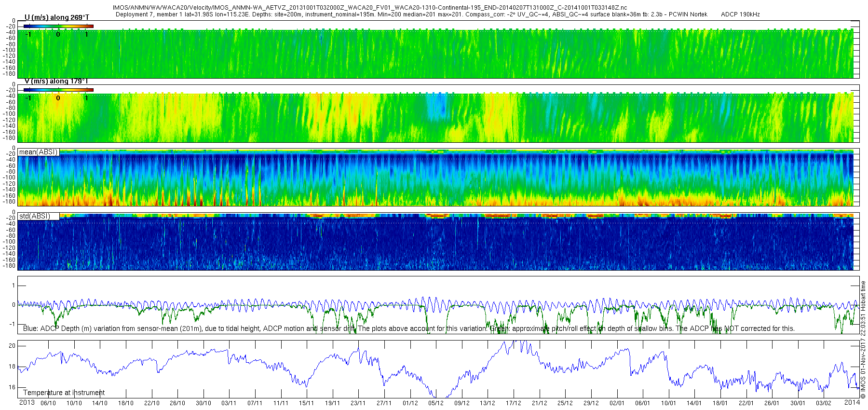868x410 pixels.
Task: Click the 'Temperature at instrument' label
Action: tap(64, 393)
